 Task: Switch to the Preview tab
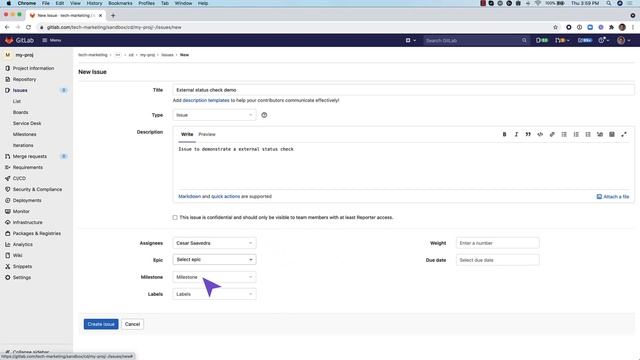207,134
